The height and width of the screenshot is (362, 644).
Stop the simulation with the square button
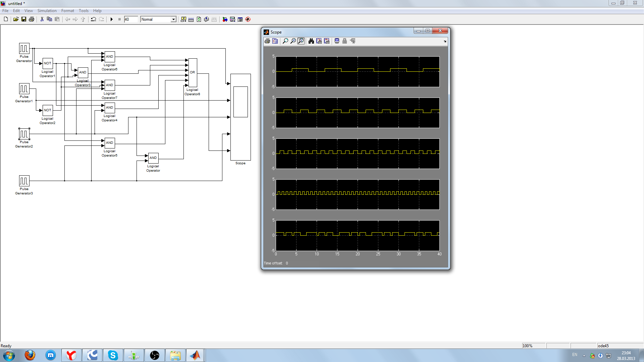tap(119, 19)
